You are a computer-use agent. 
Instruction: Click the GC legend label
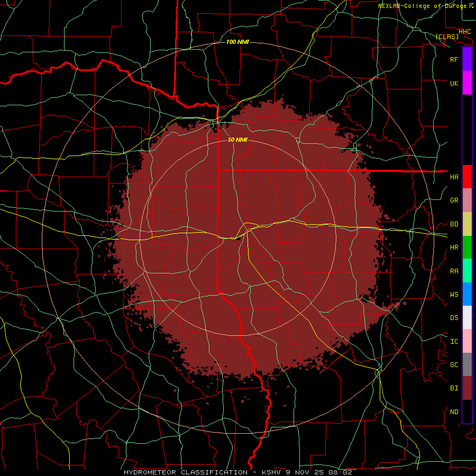click(x=454, y=365)
